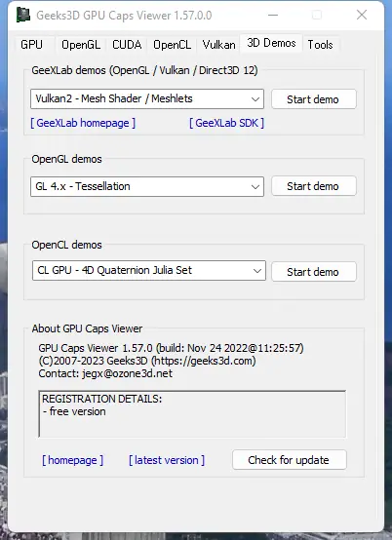Select the 3D Demos tab
The image size is (392, 540).
[271, 43]
